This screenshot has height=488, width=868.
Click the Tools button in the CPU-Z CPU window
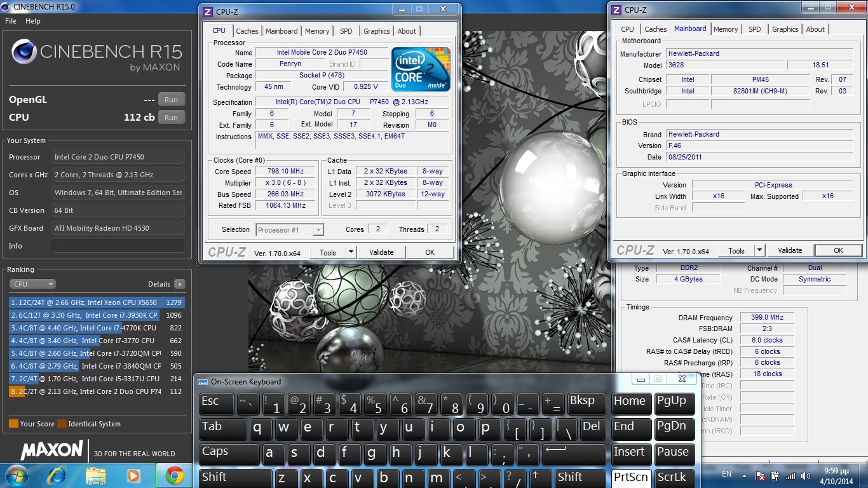coord(328,252)
